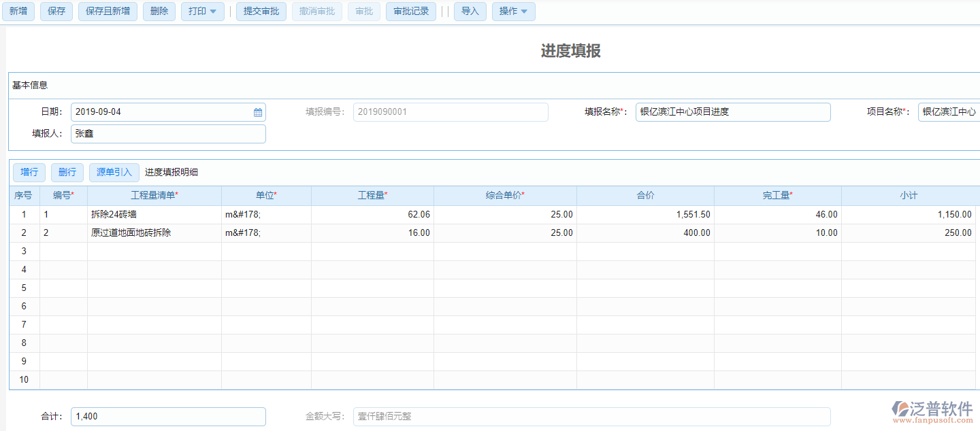Screen dimensions: 980x431
Task: Expand the 操作 actions dropdown
Action: point(513,11)
